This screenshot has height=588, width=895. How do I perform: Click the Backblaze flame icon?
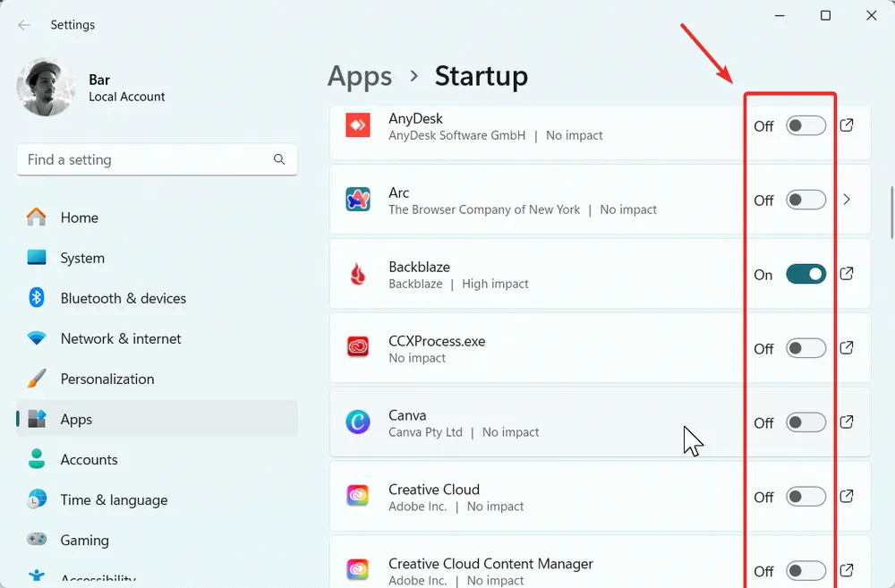coord(358,274)
